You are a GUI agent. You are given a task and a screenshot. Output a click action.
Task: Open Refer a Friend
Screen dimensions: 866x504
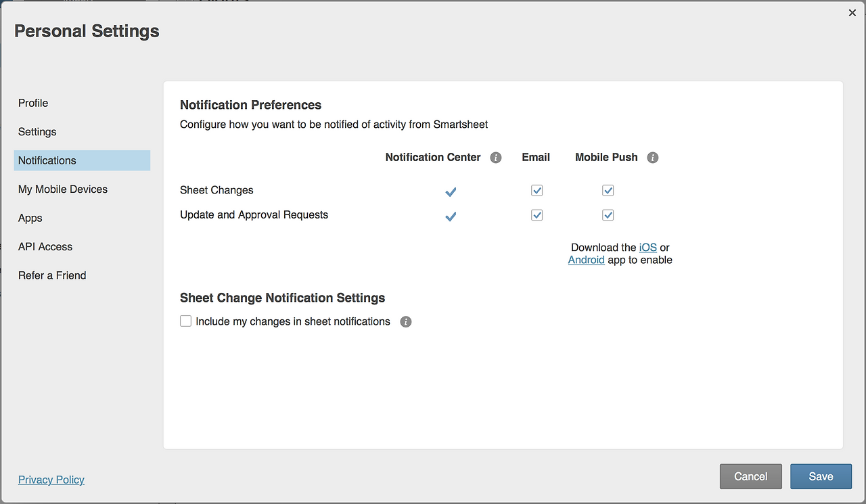52,275
